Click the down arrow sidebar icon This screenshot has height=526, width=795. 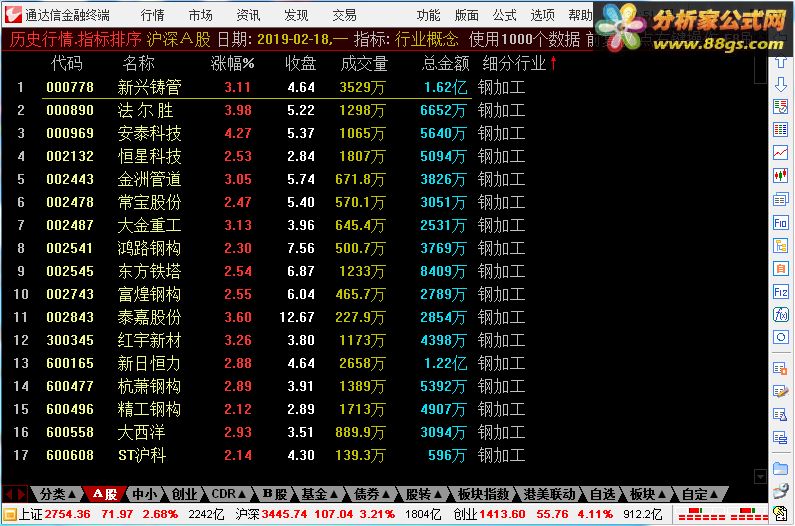pos(780,84)
